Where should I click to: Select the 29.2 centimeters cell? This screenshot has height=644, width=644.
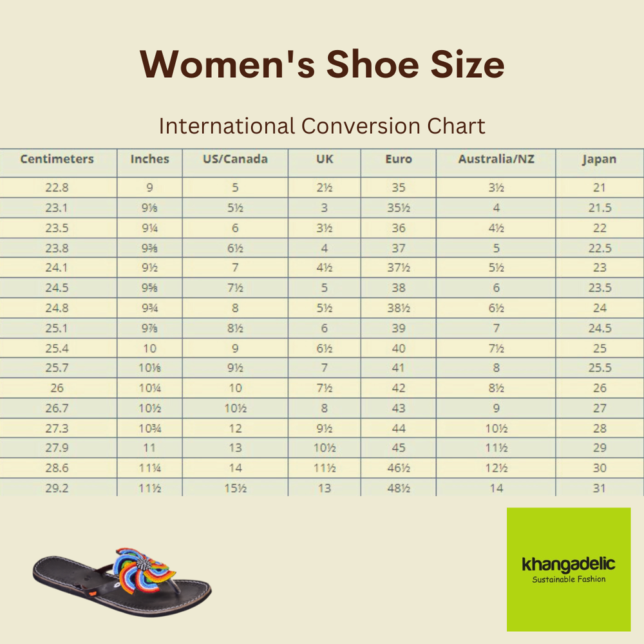57,488
